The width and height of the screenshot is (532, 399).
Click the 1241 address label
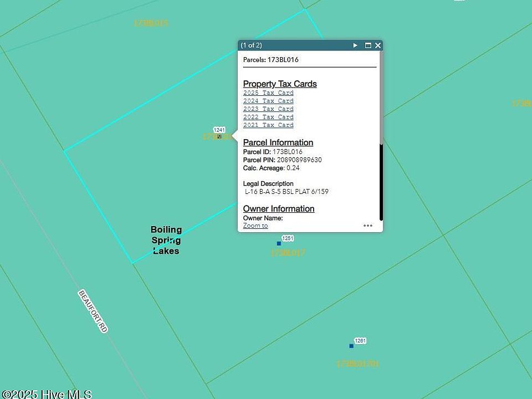[219, 130]
